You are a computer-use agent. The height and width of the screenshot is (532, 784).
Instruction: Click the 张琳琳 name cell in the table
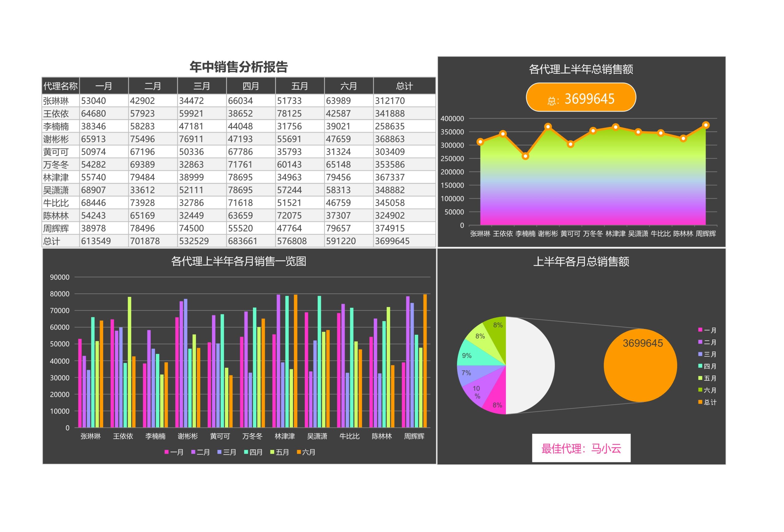click(61, 100)
